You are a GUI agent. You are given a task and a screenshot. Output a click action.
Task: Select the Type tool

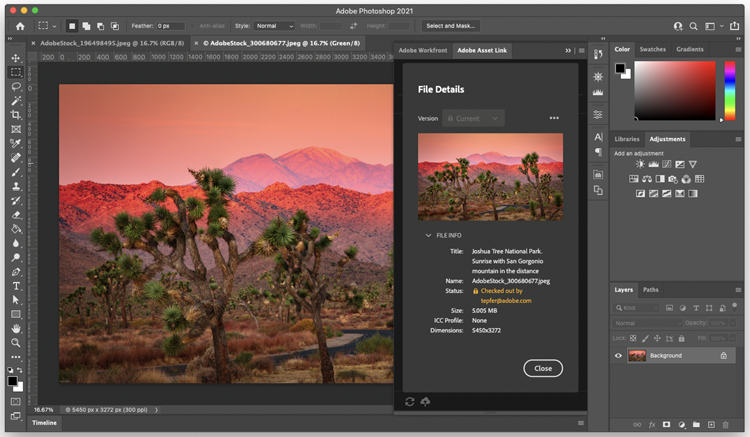point(16,286)
